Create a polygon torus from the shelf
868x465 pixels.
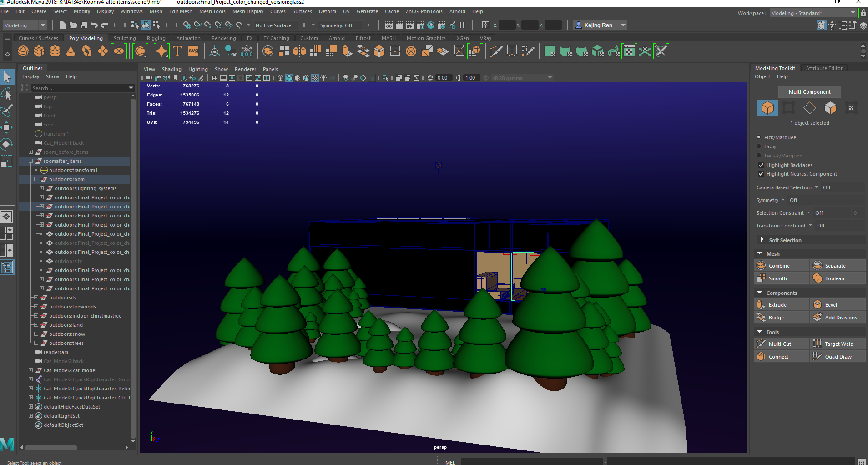[x=87, y=51]
